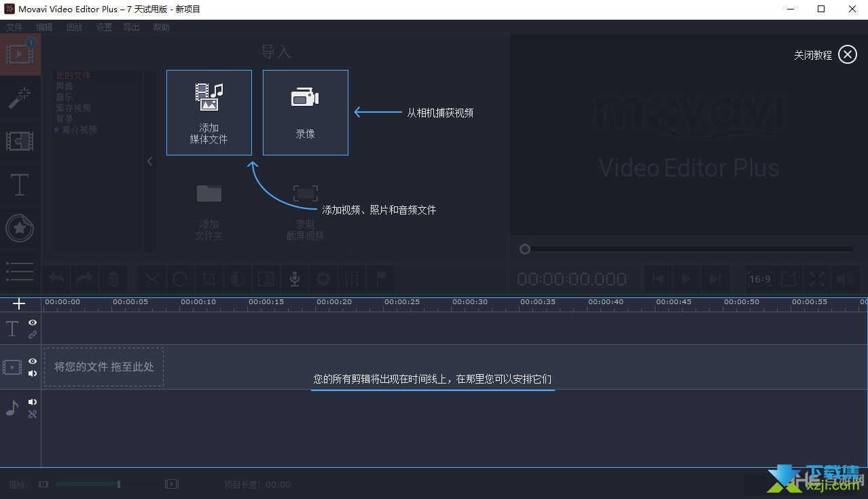The height and width of the screenshot is (499, 868).
Task: Click the 将您的文件拖至此处 drop zone
Action: [x=104, y=367]
